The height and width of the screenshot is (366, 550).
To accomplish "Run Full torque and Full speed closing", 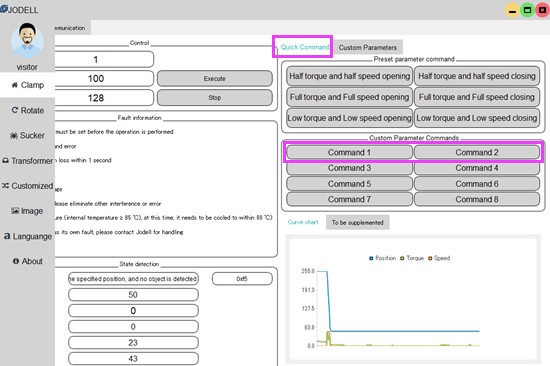I will pos(477,97).
